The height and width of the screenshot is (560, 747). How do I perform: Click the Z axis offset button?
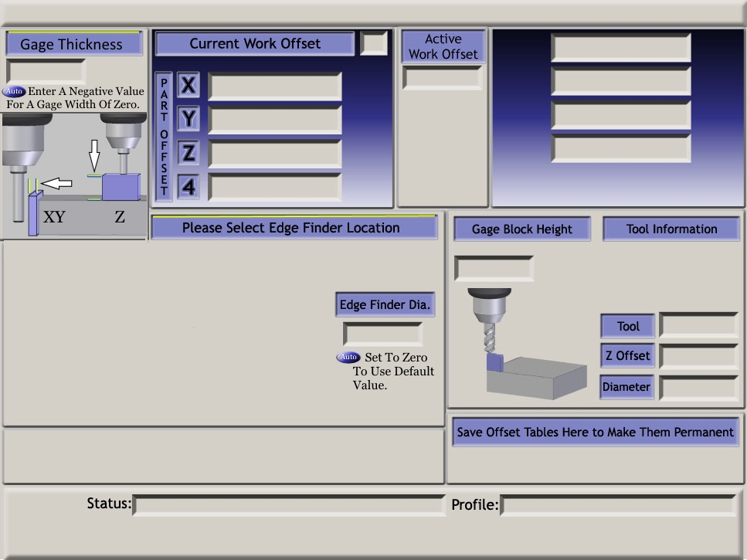pyautogui.click(x=188, y=153)
